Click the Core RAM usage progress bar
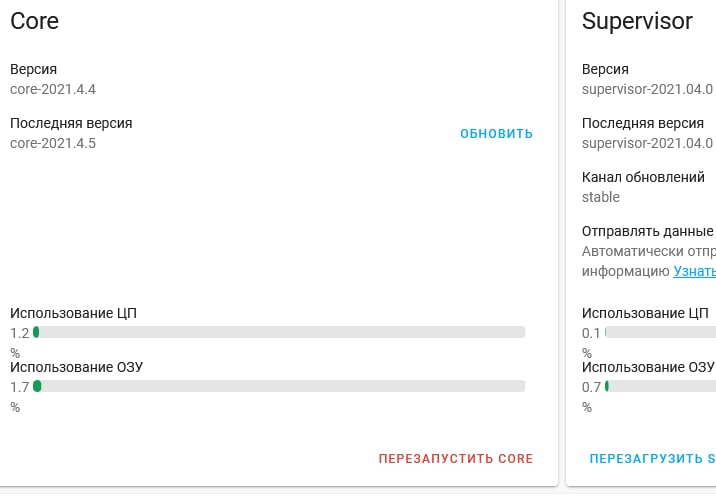 (x=279, y=386)
